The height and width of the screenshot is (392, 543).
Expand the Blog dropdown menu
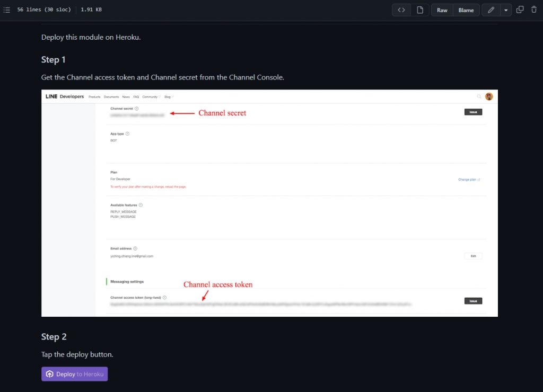(x=168, y=96)
